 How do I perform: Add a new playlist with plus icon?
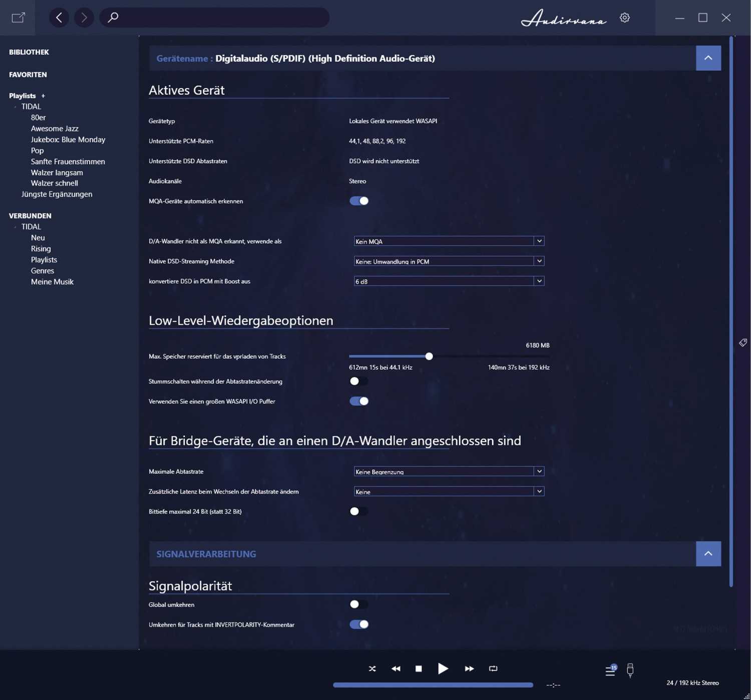tap(43, 96)
